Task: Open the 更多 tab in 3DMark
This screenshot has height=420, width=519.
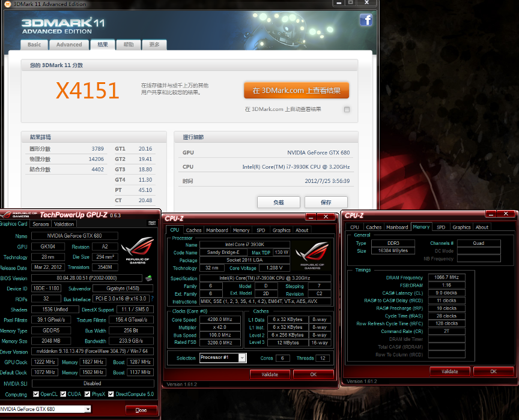Action: tap(154, 44)
